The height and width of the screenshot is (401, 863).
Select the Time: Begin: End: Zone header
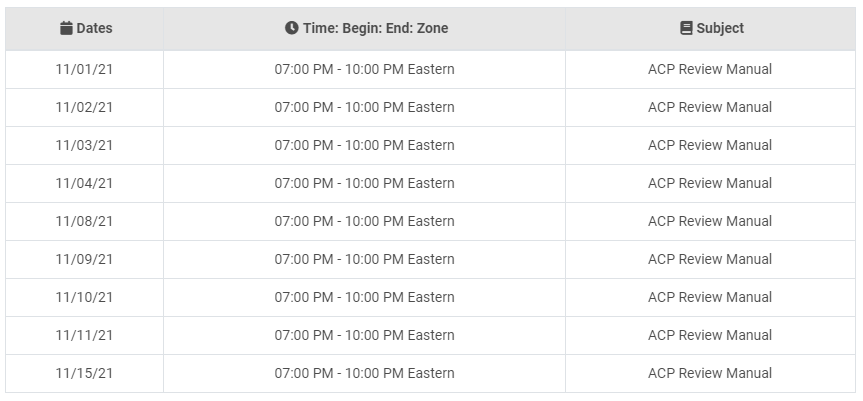pos(364,29)
